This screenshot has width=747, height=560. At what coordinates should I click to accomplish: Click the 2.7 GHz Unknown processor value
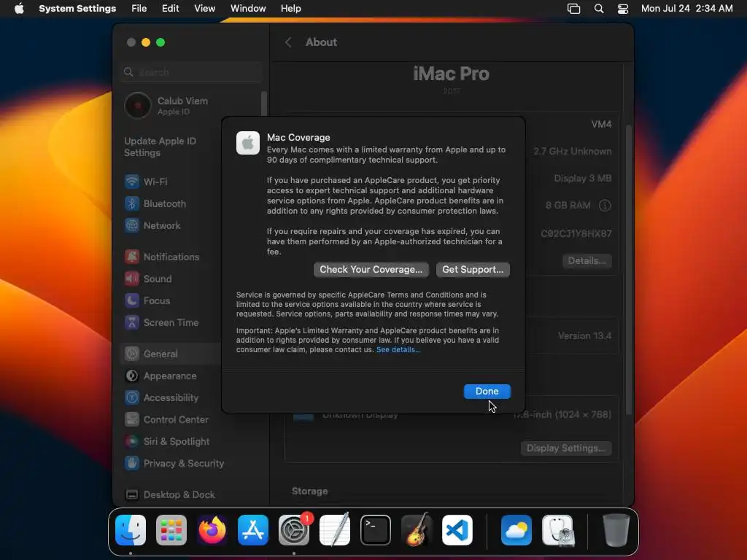point(572,152)
